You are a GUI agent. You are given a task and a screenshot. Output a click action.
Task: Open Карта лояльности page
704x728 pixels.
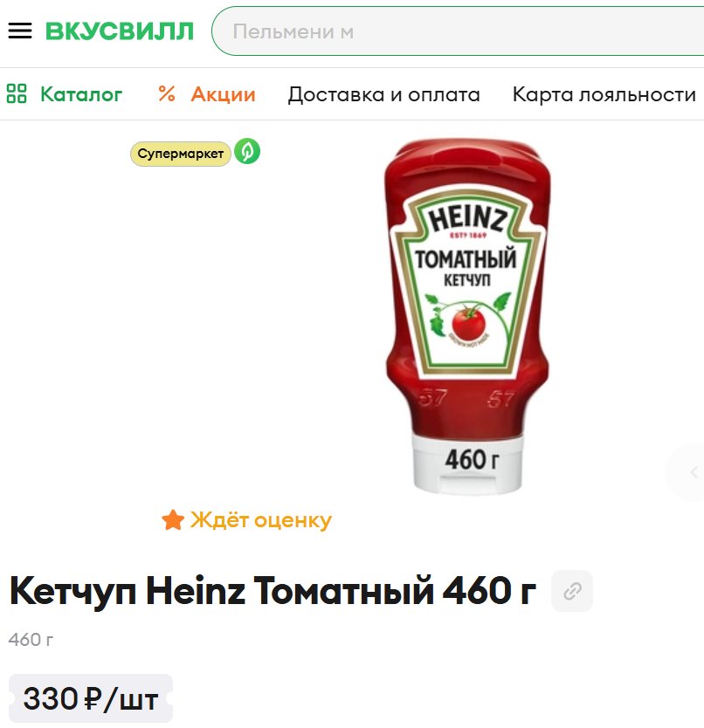[x=604, y=95]
